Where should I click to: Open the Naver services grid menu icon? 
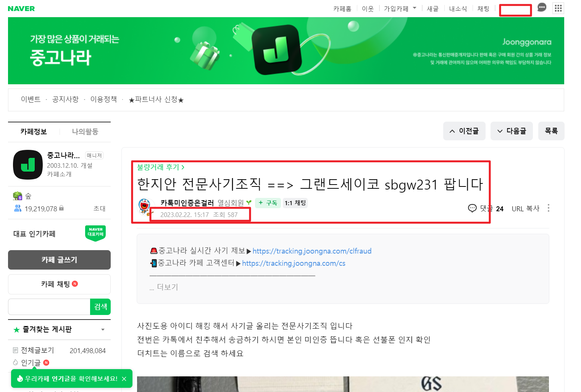click(558, 8)
